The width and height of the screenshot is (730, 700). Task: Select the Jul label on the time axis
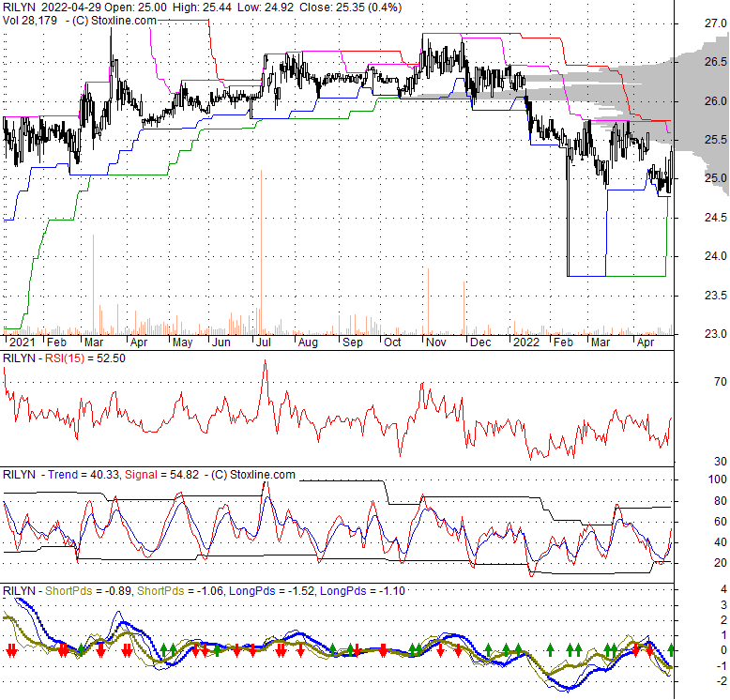tap(264, 342)
